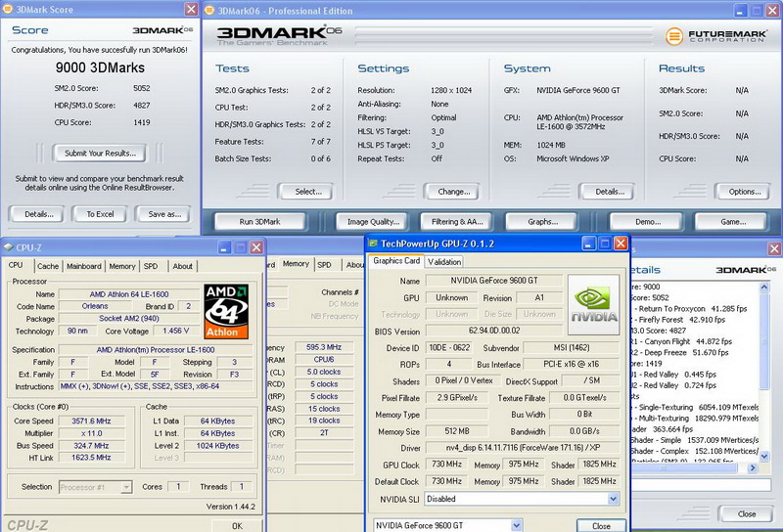Select the CPU tab in CPU-Z
Image resolution: width=783 pixels, height=532 pixels.
[16, 265]
